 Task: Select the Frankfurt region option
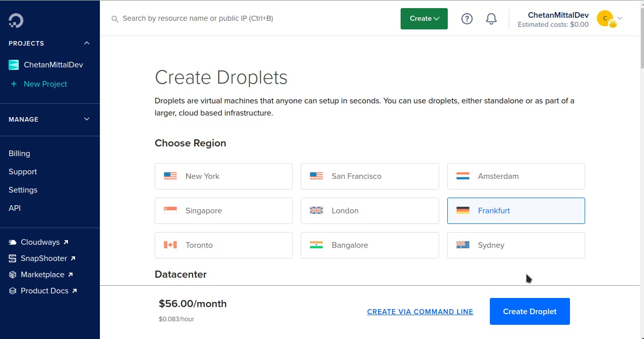[x=516, y=211]
